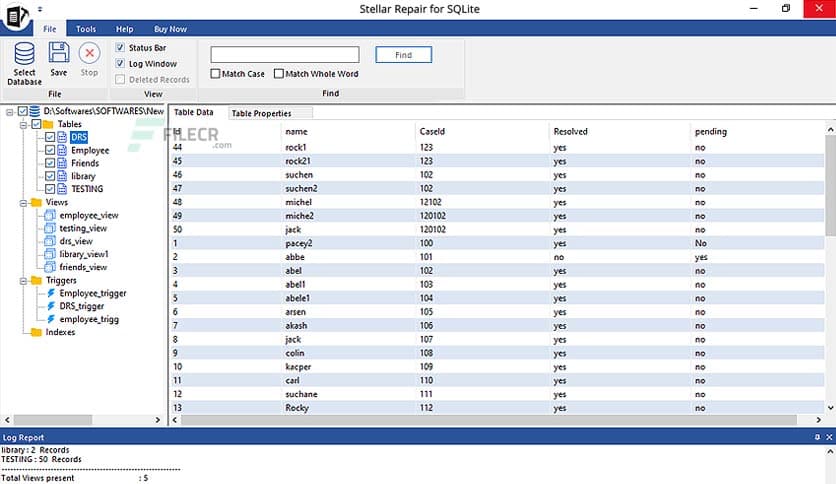Click the table scroll-right arrow
The height and width of the screenshot is (484, 836).
tap(818, 420)
